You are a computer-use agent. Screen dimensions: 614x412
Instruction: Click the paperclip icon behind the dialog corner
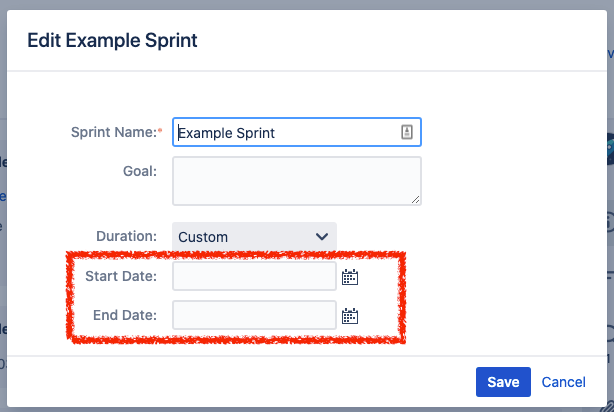[609, 406]
